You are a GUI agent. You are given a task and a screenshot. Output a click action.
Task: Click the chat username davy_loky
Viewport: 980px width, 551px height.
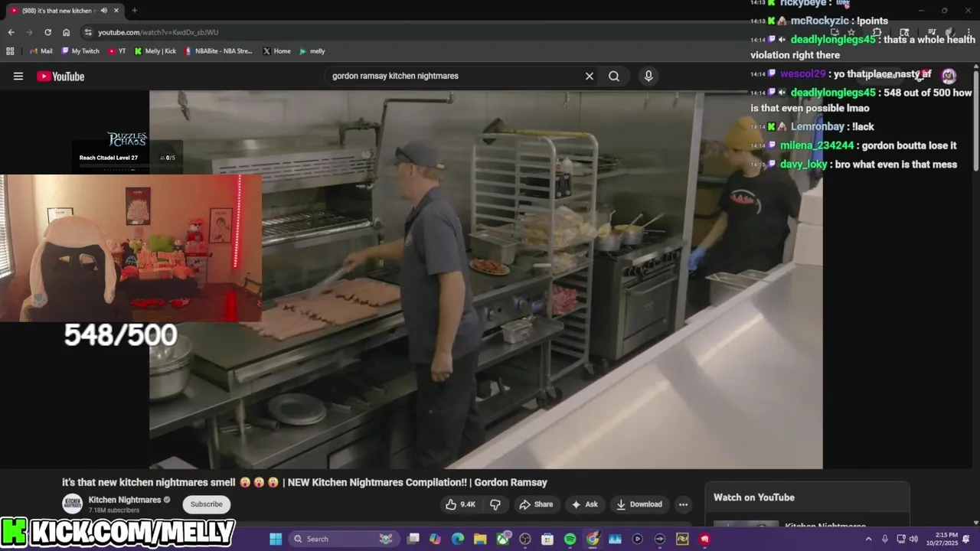coord(804,165)
